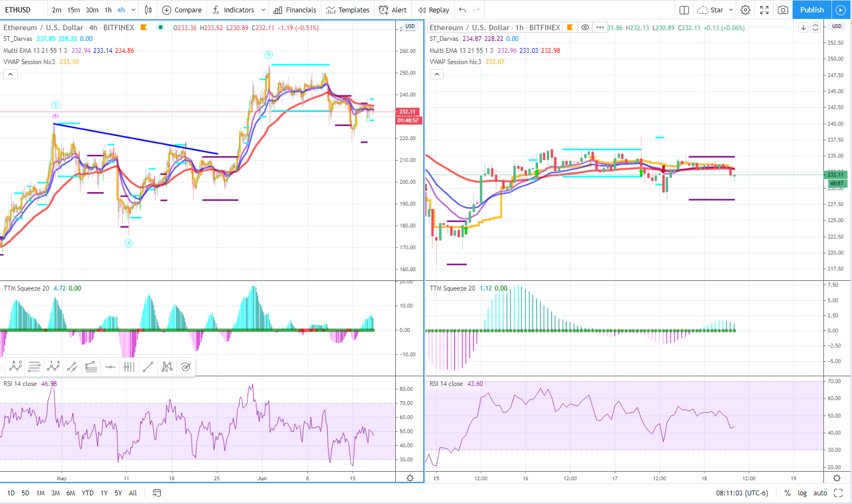This screenshot has height=504, width=852.
Task: Set date range to 5Y
Action: (x=118, y=493)
